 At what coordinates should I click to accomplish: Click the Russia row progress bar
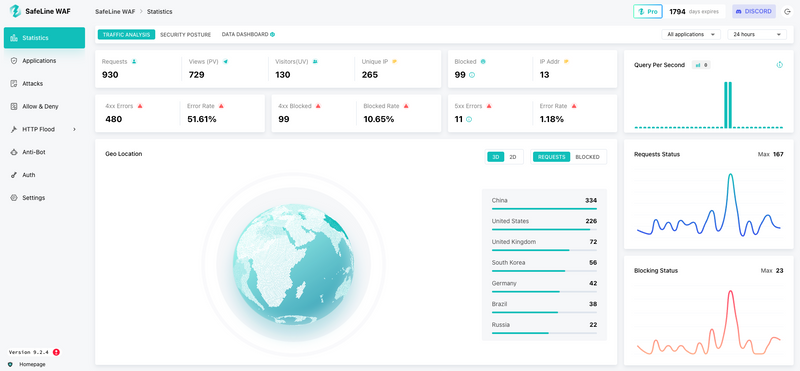coord(544,333)
